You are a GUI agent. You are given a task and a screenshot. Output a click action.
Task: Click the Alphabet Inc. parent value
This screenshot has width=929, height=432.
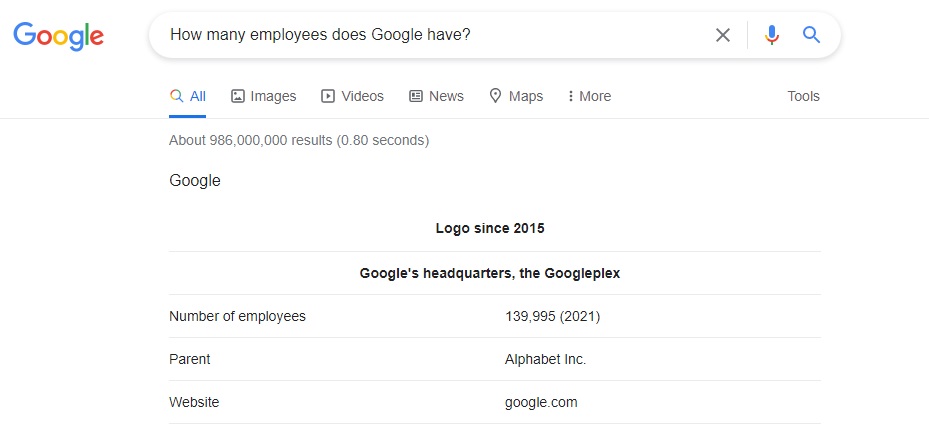545,359
